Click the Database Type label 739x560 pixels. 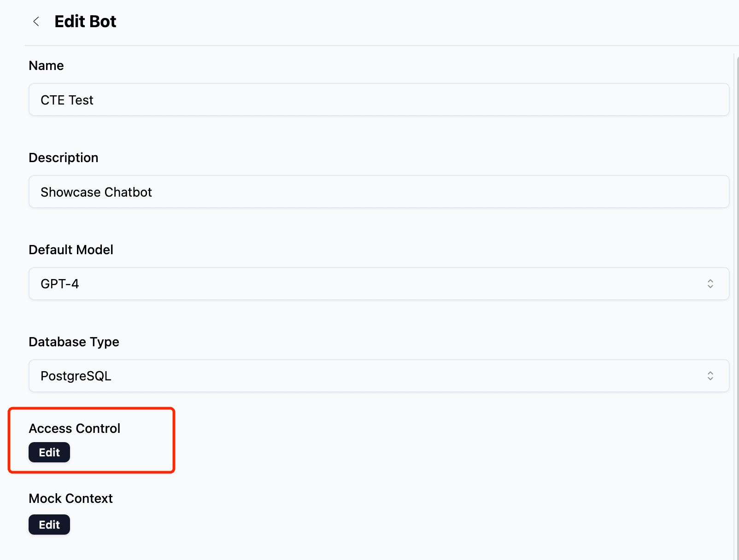(x=74, y=342)
